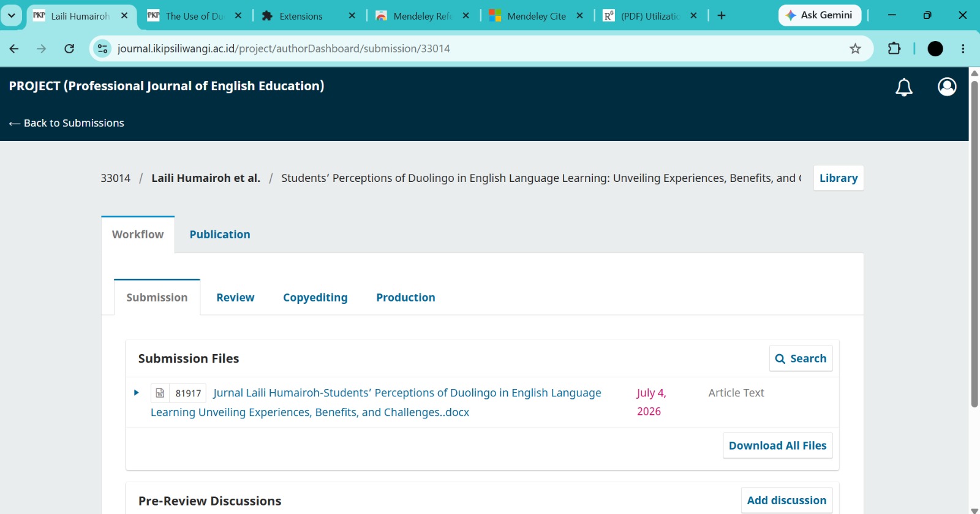Click the file ID 81917

188,393
